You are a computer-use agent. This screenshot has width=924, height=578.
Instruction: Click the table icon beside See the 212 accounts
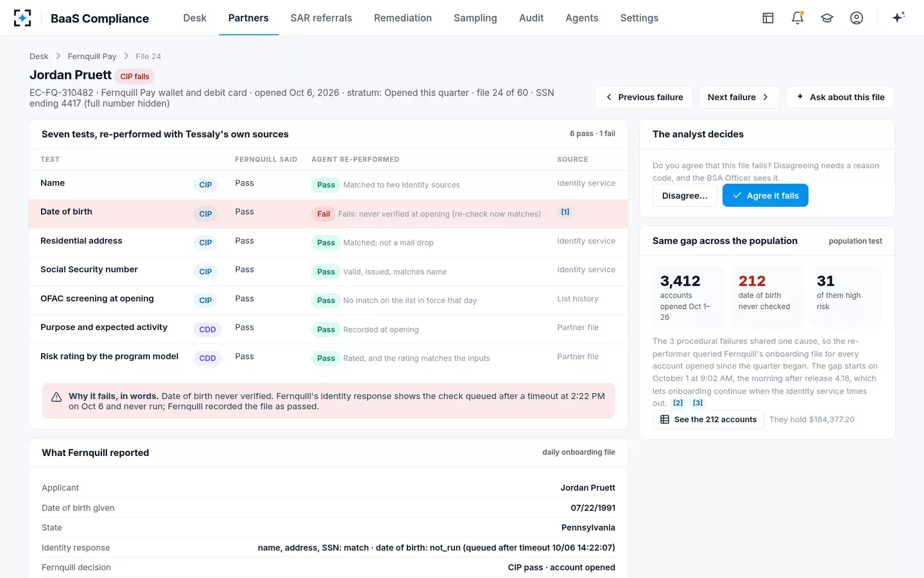pos(665,419)
